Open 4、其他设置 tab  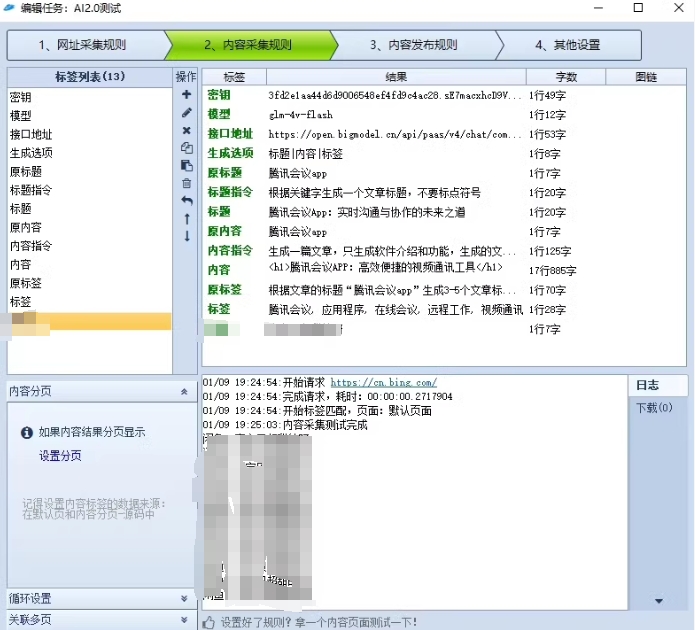click(x=568, y=45)
